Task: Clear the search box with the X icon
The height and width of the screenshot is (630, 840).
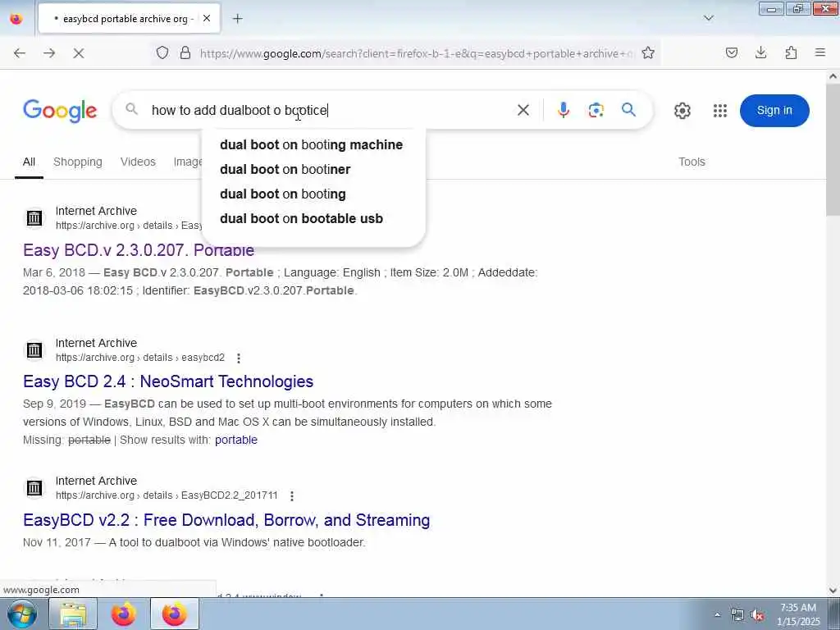Action: [523, 111]
